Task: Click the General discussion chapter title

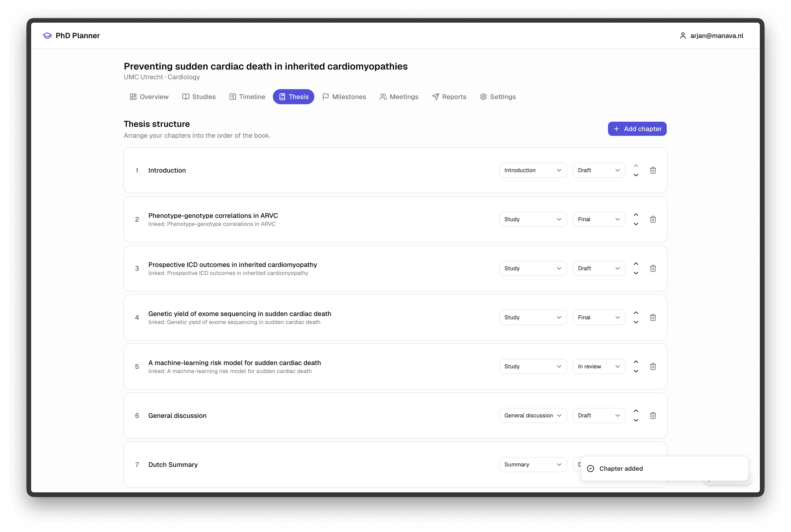Action: coord(177,416)
